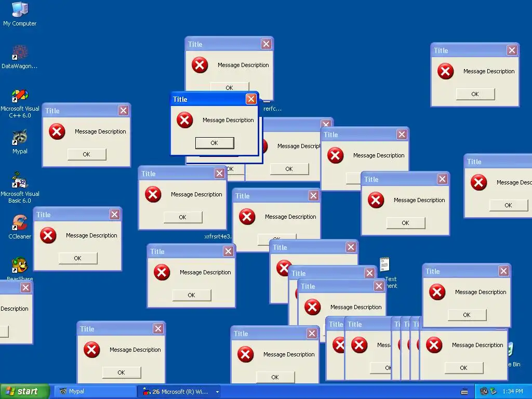Image resolution: width=532 pixels, height=399 pixels.
Task: Select the Text document desktop icon
Action: tap(385, 264)
